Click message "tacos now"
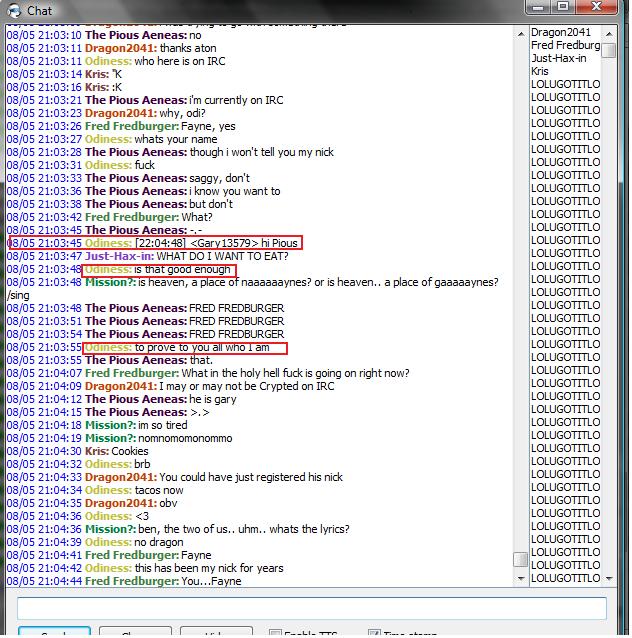The image size is (632, 638). pos(159,490)
